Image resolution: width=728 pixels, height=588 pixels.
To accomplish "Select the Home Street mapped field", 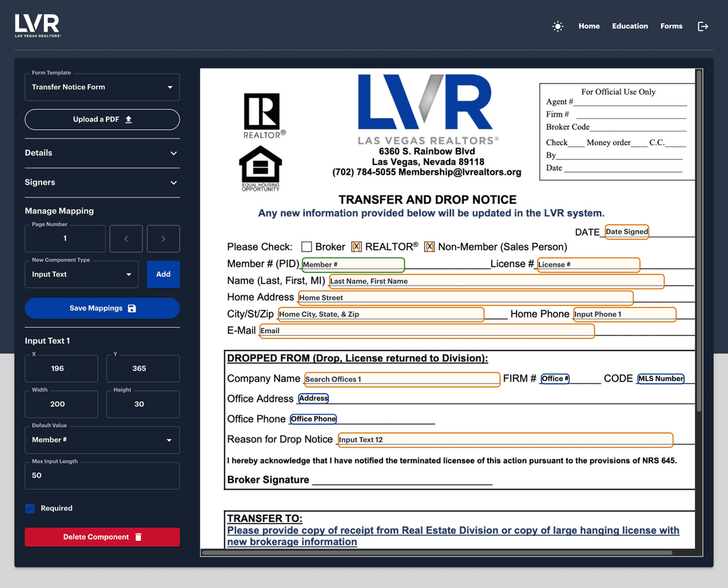I will [x=466, y=298].
